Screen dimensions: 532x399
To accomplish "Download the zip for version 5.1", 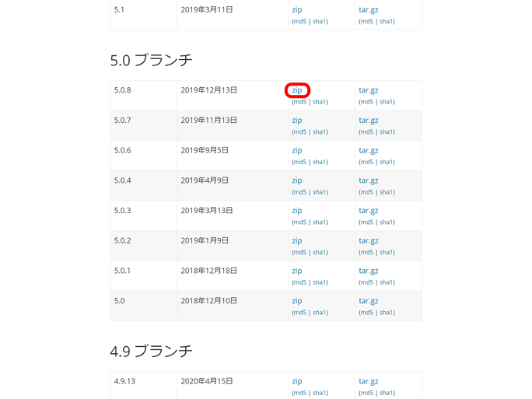I will [x=297, y=10].
